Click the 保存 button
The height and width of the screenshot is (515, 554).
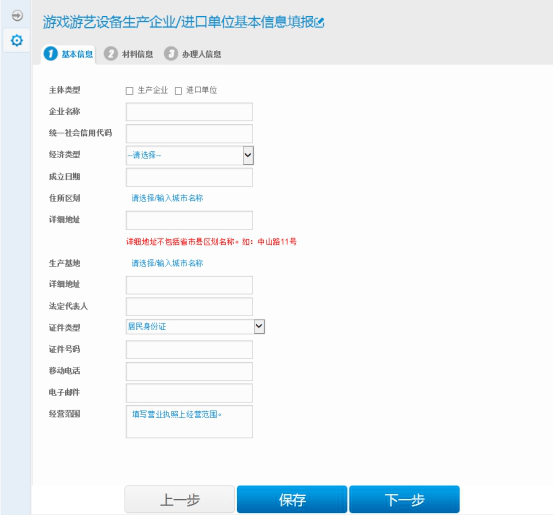pyautogui.click(x=292, y=499)
